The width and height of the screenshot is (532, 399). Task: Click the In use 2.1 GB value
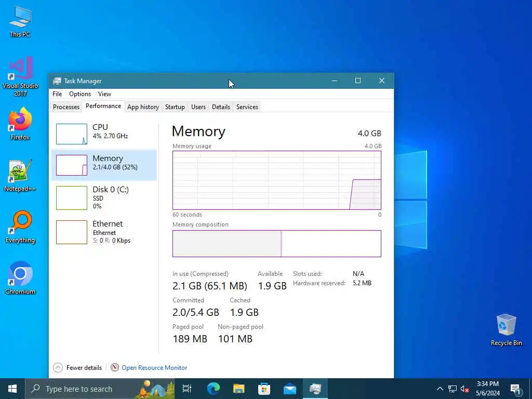[210, 286]
